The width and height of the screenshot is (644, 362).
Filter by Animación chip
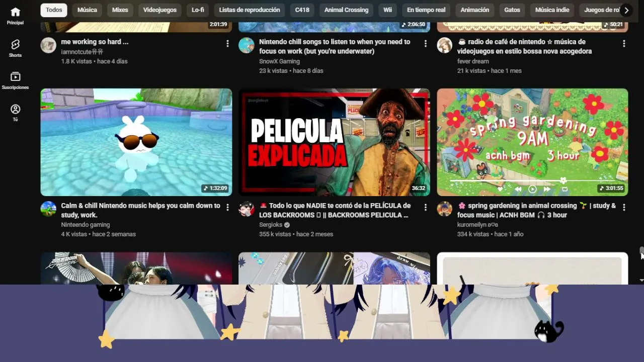(x=475, y=10)
